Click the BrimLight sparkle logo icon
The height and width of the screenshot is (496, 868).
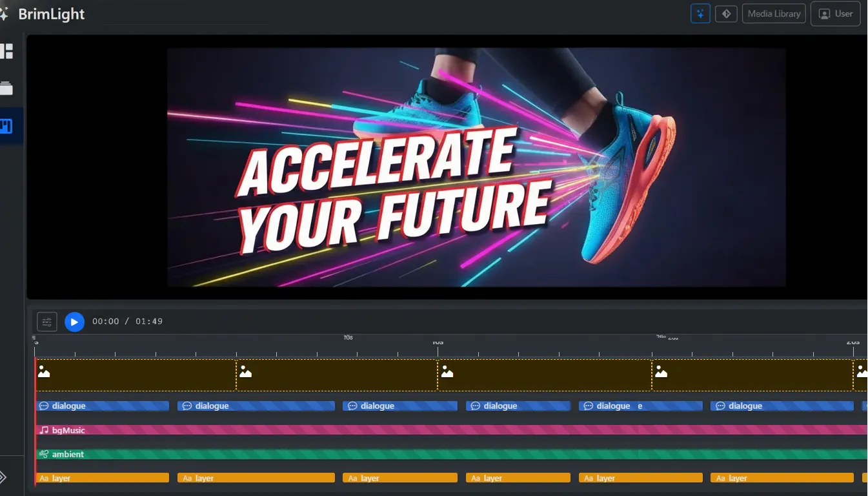(x=5, y=13)
